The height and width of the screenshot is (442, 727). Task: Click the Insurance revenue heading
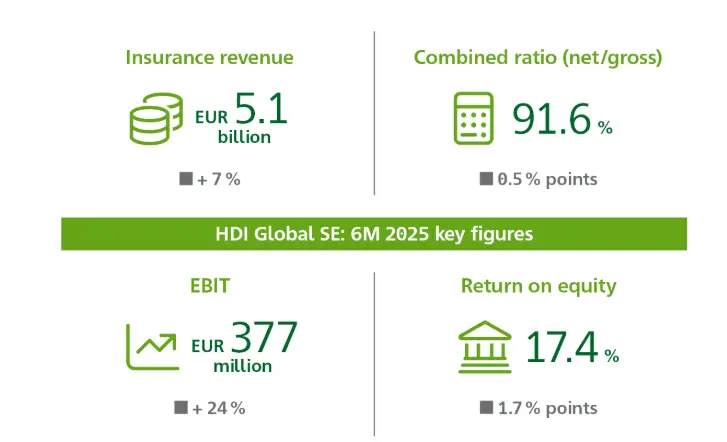click(209, 57)
